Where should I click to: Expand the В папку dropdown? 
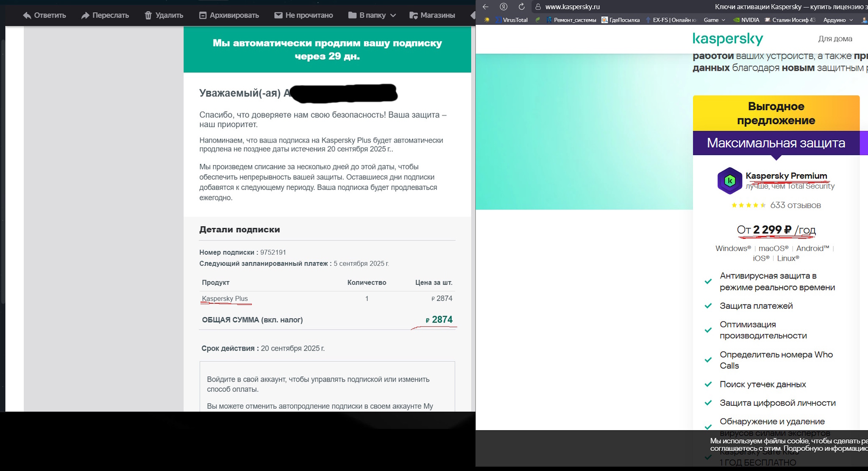tap(372, 15)
